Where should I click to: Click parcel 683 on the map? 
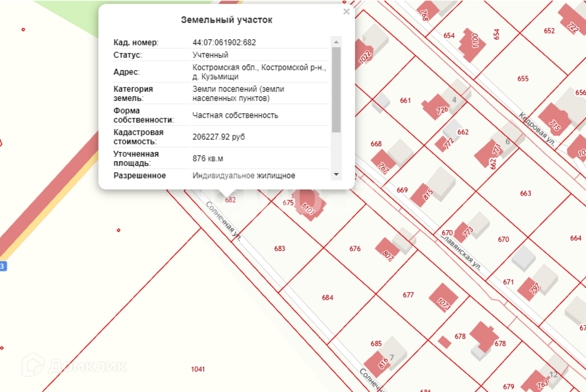click(280, 249)
